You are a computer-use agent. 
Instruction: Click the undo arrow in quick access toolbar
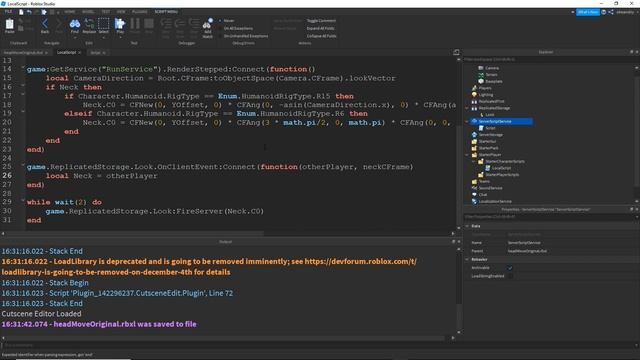pyautogui.click(x=29, y=12)
